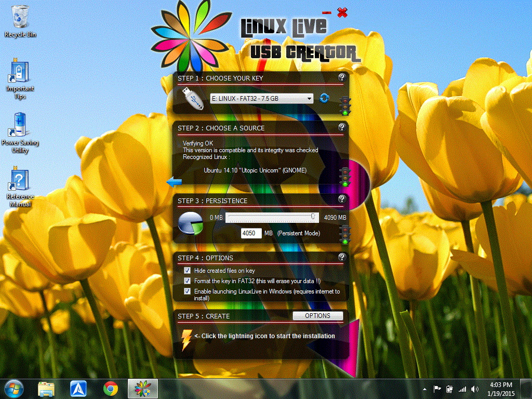Click the Step 2 traffic light status icon
Viewport: 532px width, 399px height.
[x=345, y=178]
